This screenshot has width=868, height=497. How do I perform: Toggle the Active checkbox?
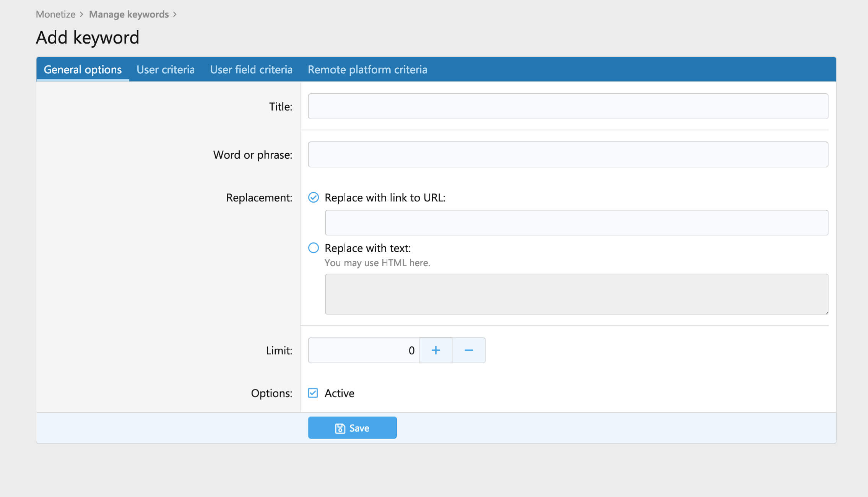pos(313,393)
